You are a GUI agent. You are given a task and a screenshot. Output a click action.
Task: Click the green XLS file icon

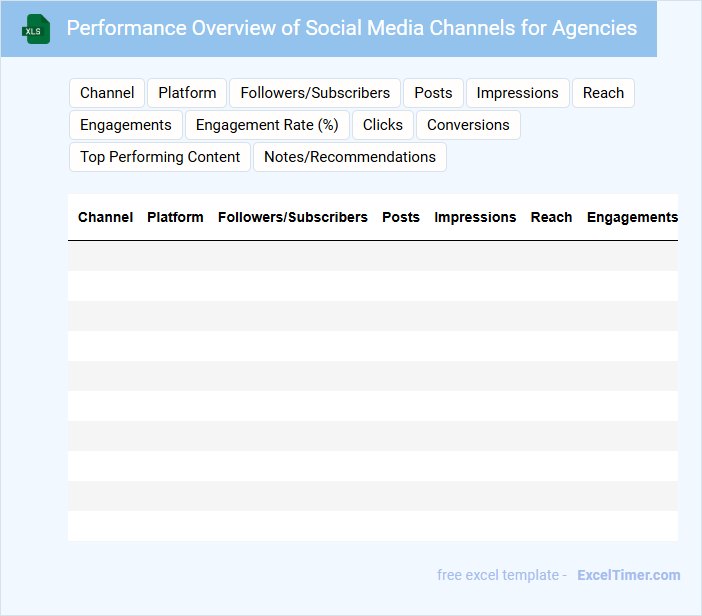click(37, 29)
